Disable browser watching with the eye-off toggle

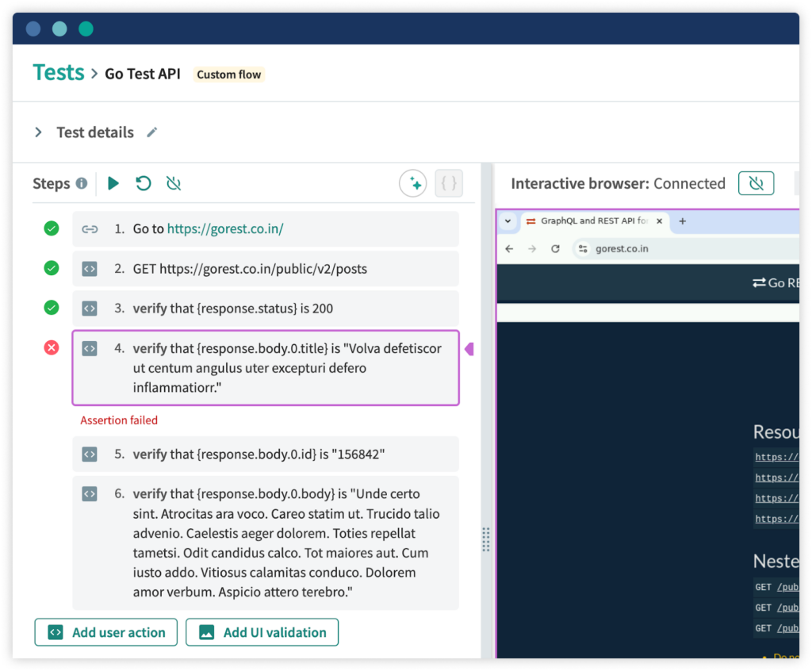click(756, 182)
